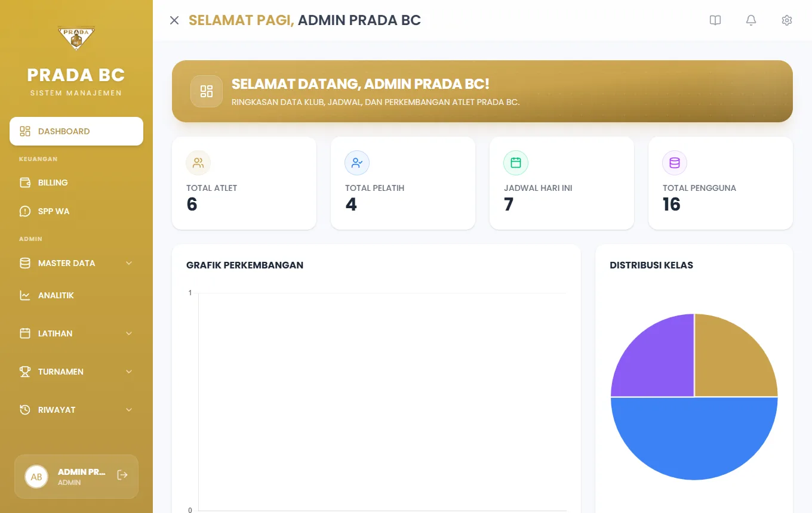The width and height of the screenshot is (812, 513).
Task: Close the sidebar with the X icon
Action: pyautogui.click(x=174, y=20)
